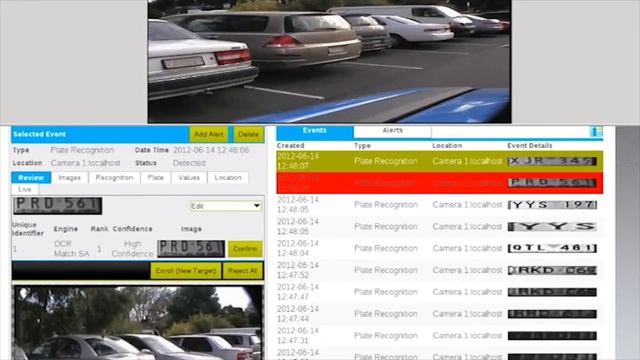Select the 12:48:07 XJR 345 event row
The width and height of the screenshot is (640, 360).
(x=440, y=161)
